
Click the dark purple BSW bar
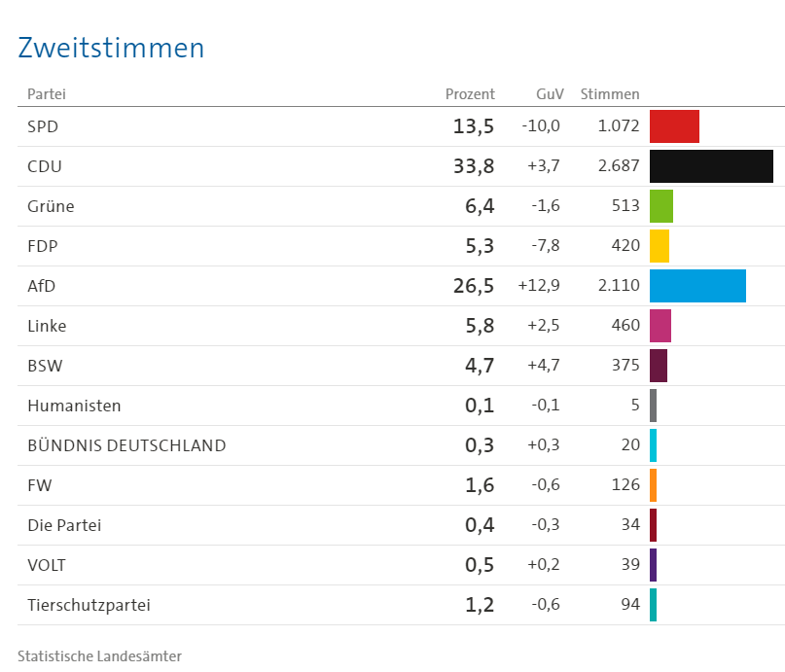659,366
